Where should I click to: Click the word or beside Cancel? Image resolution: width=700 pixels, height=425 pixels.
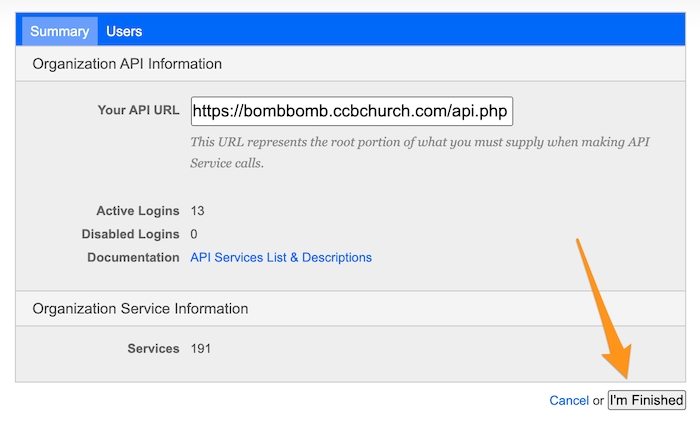coord(598,401)
